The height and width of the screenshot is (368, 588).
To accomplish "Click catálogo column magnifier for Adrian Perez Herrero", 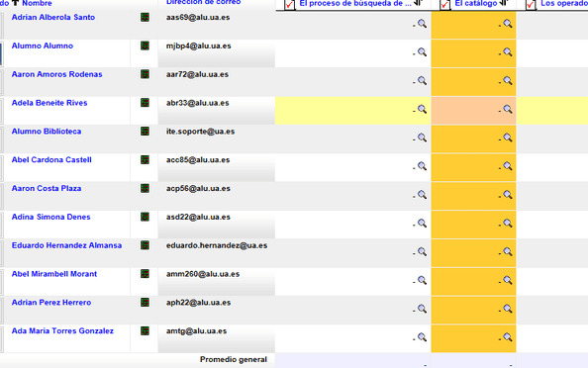I will [x=508, y=309].
